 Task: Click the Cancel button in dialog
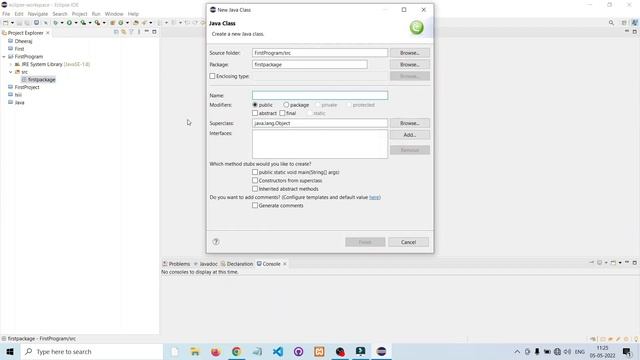(408, 242)
